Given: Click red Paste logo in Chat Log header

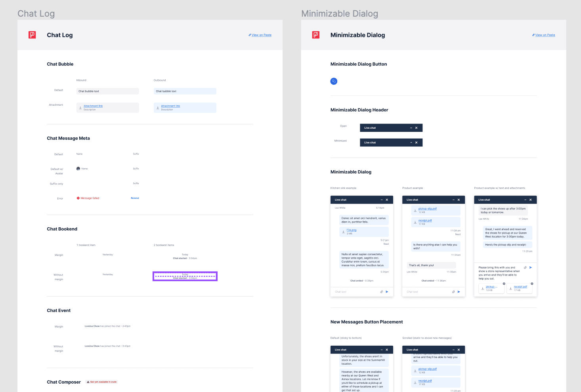Looking at the screenshot, I should (x=32, y=35).
